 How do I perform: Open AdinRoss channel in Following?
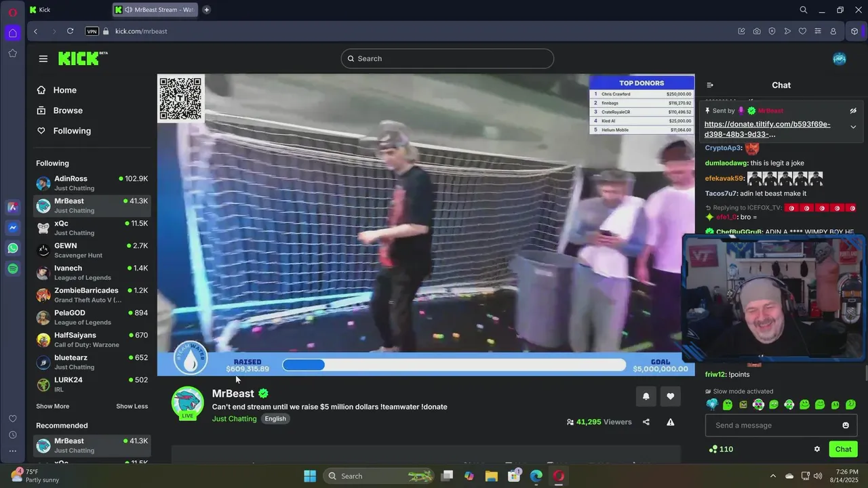point(92,183)
